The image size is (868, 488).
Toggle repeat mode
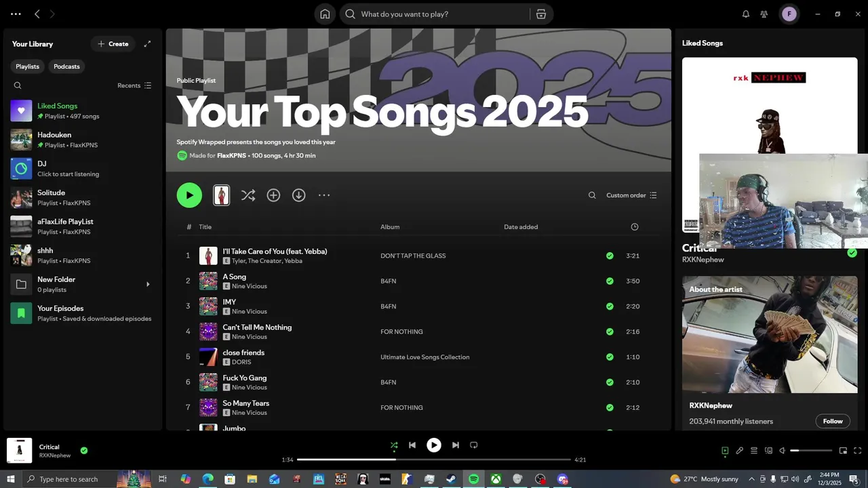coord(474,445)
